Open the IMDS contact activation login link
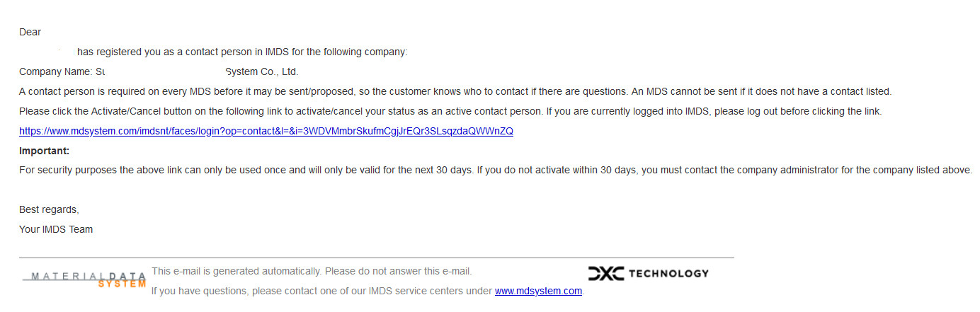 coord(266,131)
